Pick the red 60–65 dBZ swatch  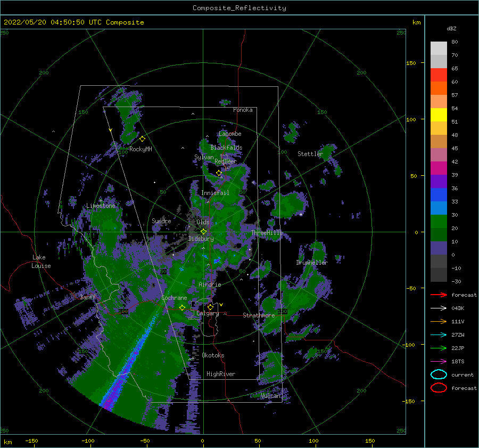[x=439, y=75]
